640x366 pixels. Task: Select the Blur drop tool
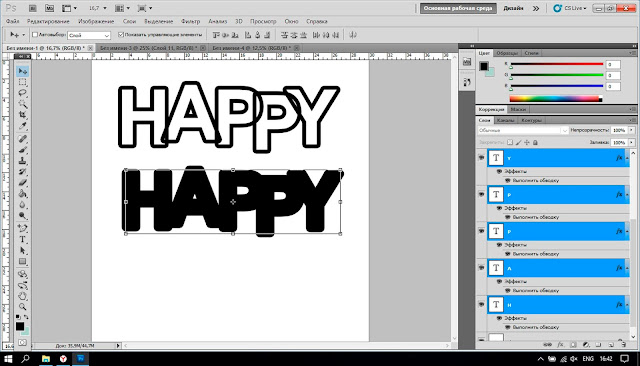[22, 205]
